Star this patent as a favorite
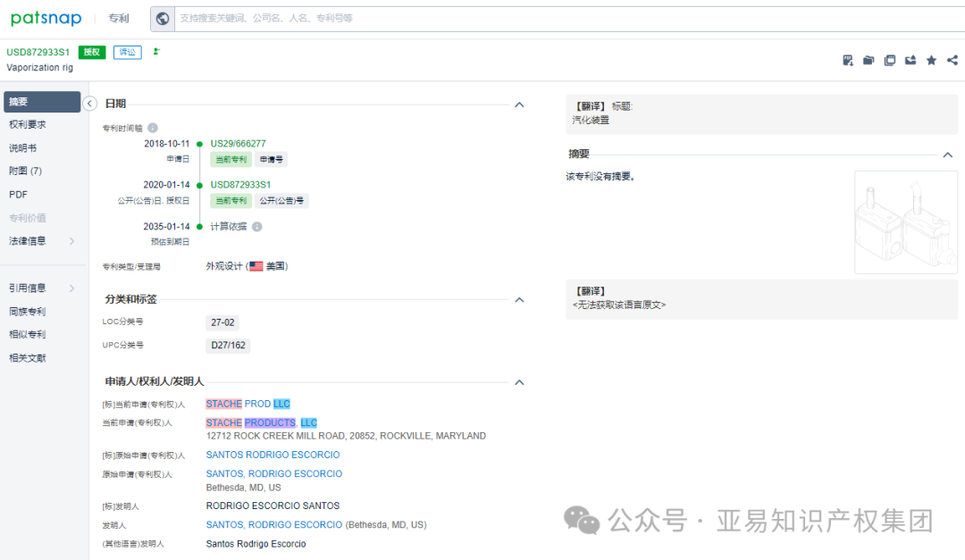Image resolution: width=965 pixels, height=560 pixels. click(x=931, y=60)
